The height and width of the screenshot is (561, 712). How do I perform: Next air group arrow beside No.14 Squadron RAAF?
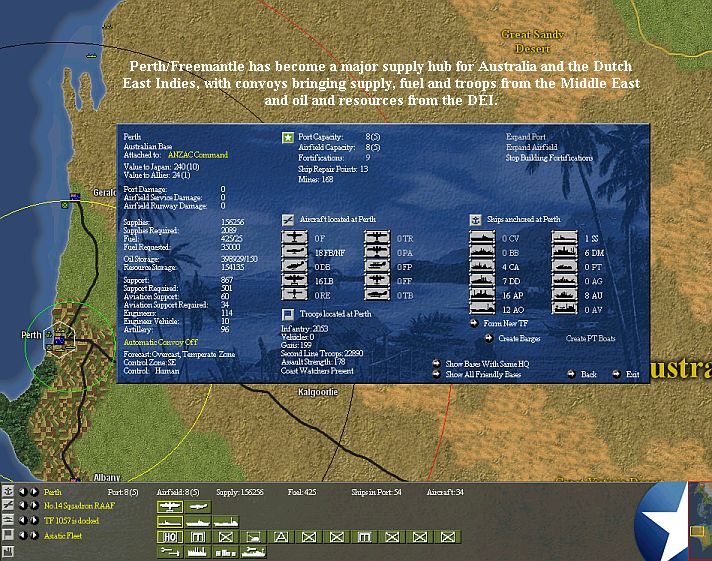tap(34, 505)
